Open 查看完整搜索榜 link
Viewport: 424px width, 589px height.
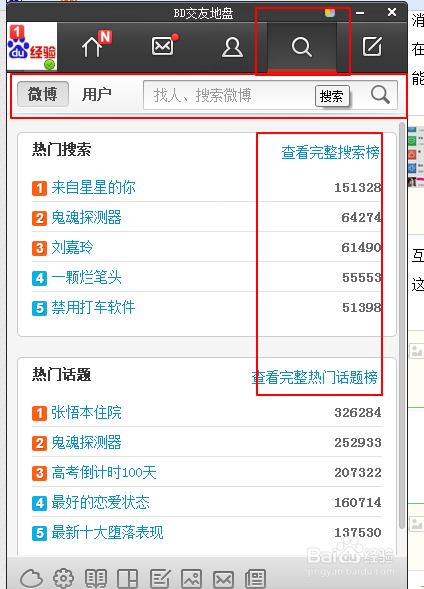coord(330,152)
